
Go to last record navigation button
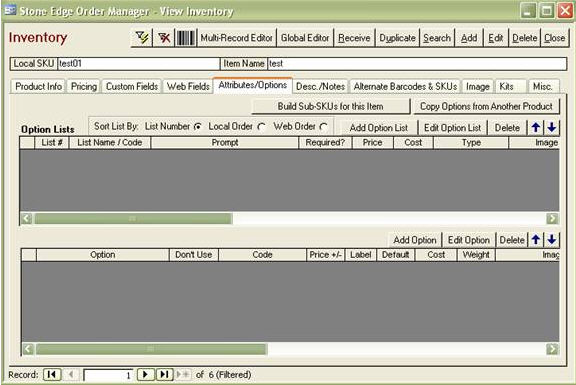165,374
